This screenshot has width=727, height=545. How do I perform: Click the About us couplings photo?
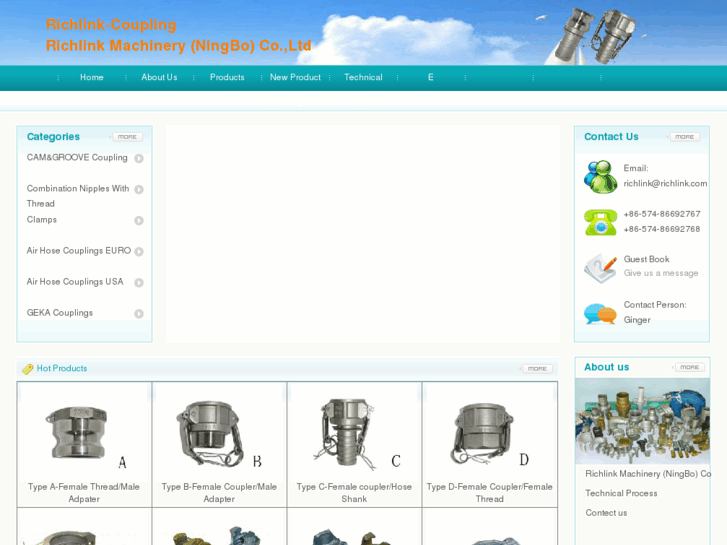pyautogui.click(x=643, y=421)
